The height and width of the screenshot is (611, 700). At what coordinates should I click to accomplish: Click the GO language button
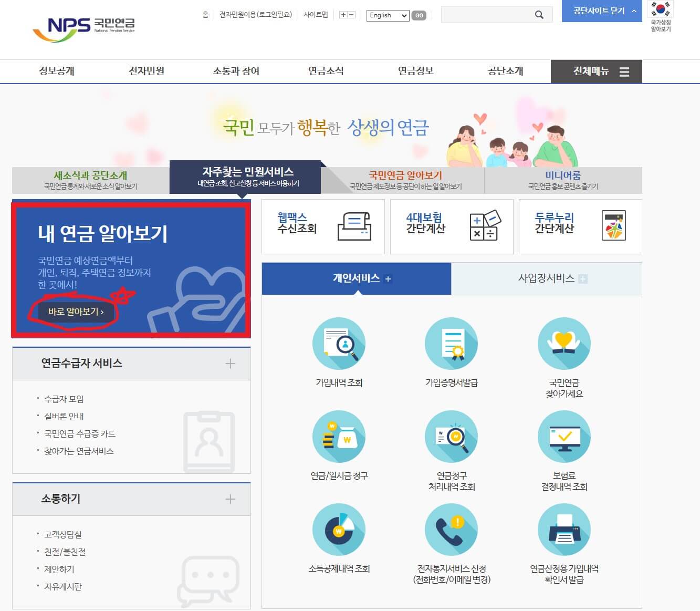(419, 15)
